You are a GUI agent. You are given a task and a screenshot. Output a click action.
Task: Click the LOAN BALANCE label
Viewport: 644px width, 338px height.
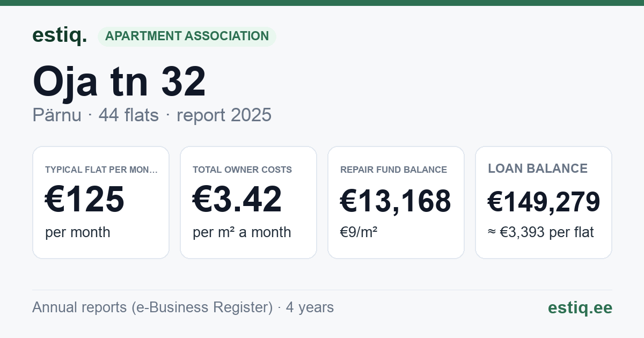538,168
